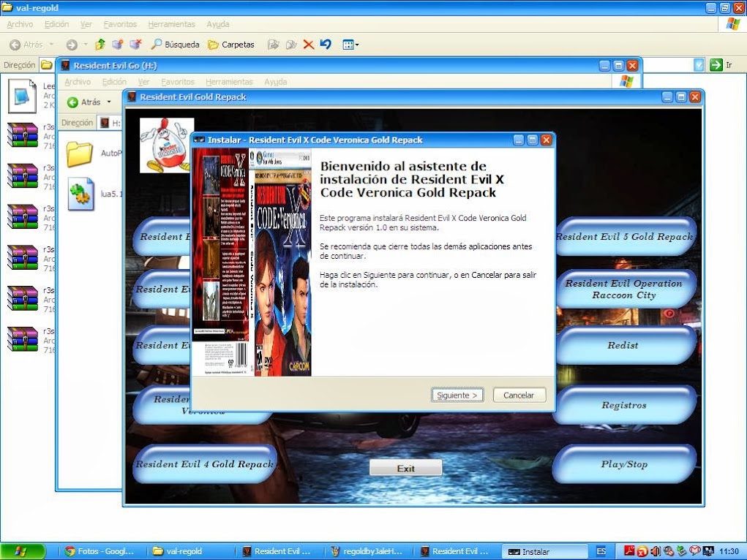Switch to Instalar taskbar item

544,551
